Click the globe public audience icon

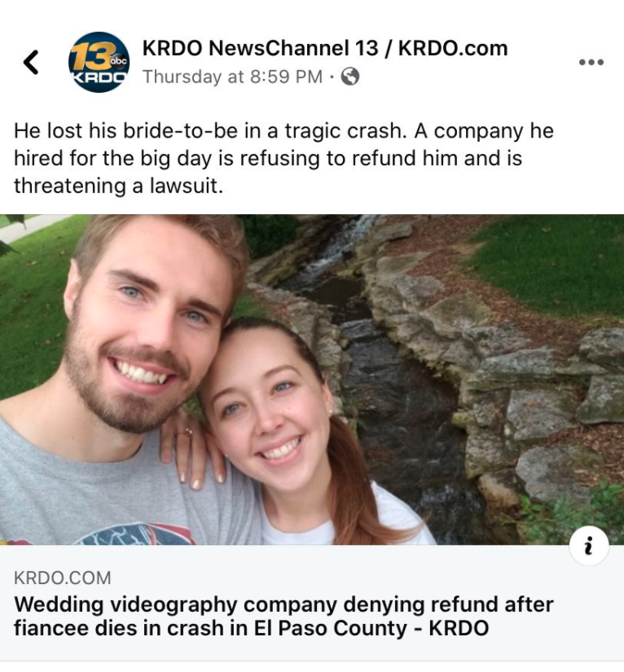pos(349,77)
